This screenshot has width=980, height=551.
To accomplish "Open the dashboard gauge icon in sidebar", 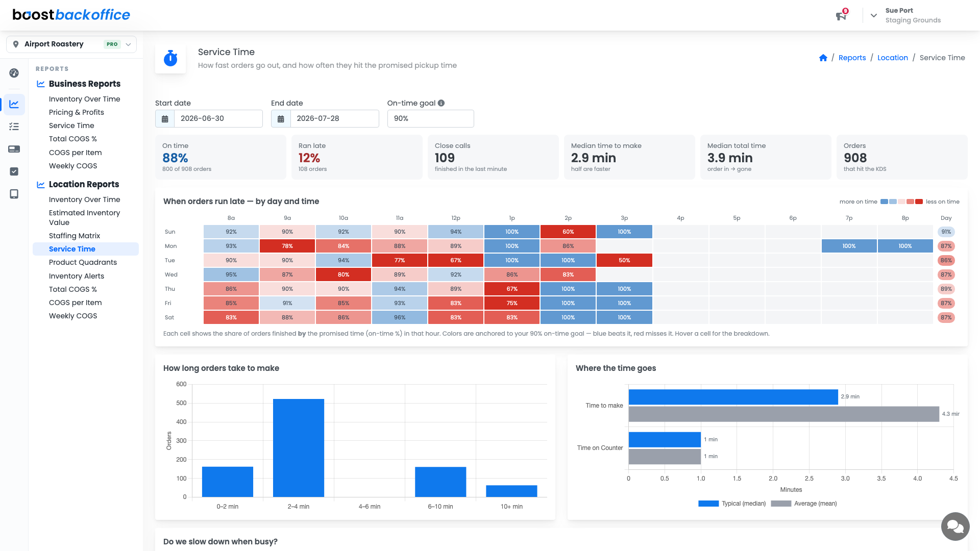I will coord(14,73).
